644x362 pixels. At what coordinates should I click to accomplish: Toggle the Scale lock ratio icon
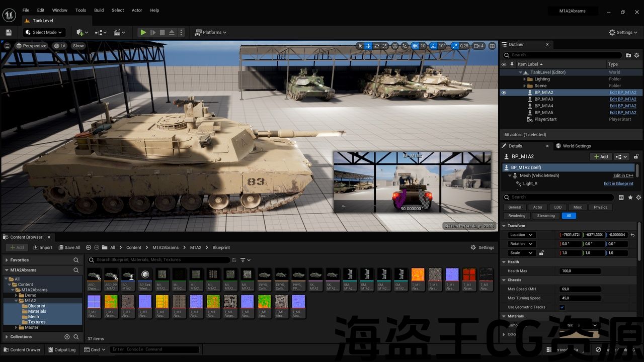tap(541, 253)
